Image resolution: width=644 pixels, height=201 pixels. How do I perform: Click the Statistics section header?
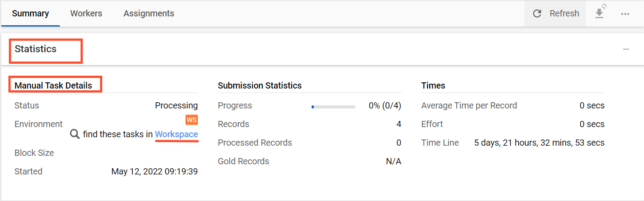(36, 49)
